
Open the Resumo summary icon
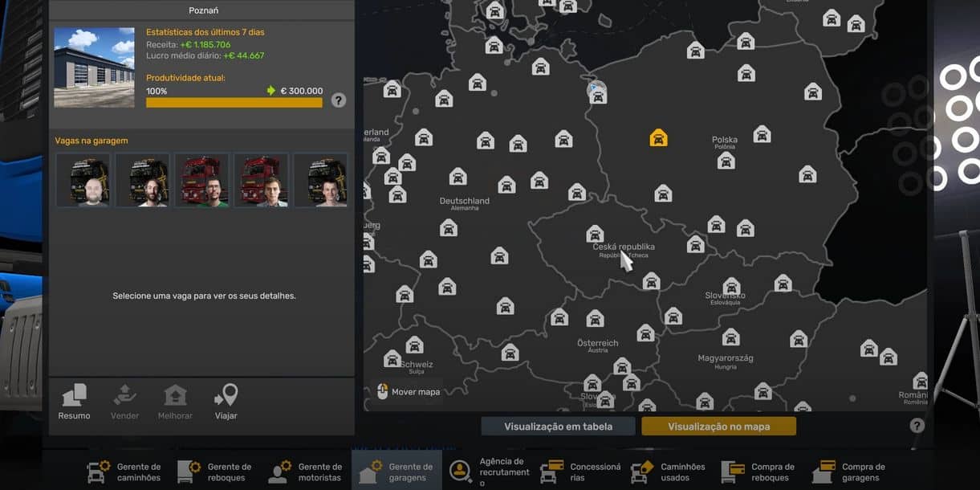point(74,402)
